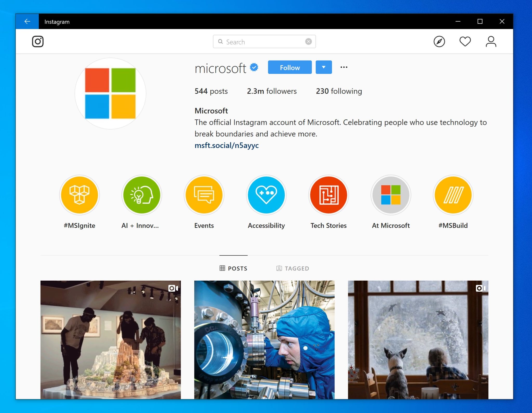View the Events story highlight
The image size is (532, 413).
204,195
